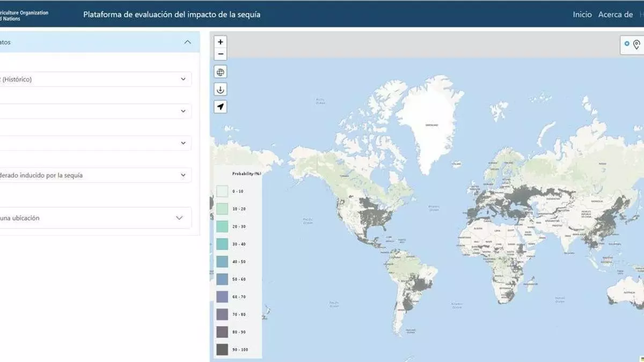Viewport: 644px width, 362px height.
Task: Click the 0 - 10 legend swatch
Action: [x=222, y=191]
